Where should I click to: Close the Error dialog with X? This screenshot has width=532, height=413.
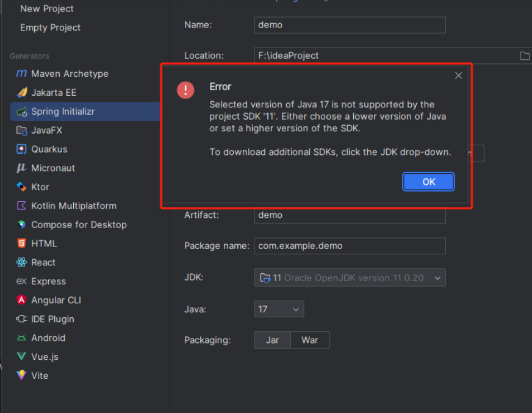tap(458, 76)
